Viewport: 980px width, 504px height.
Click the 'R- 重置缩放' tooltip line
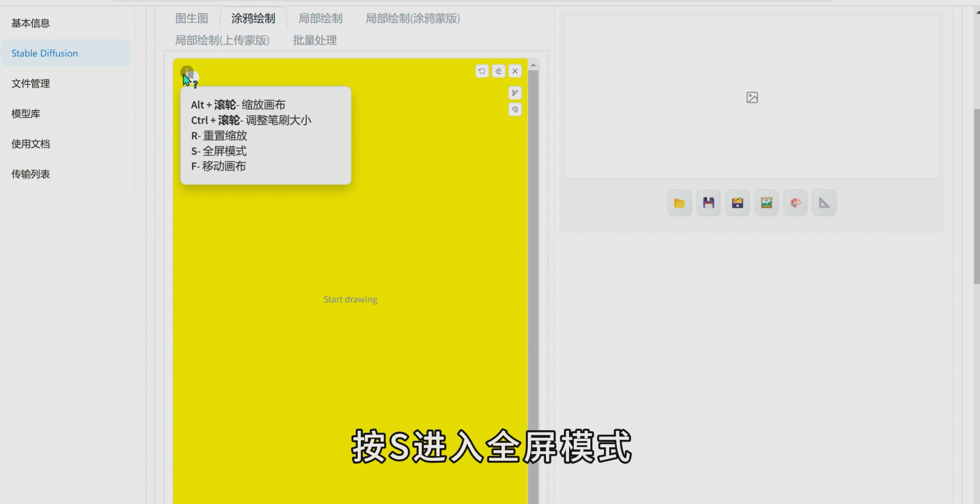[219, 136]
